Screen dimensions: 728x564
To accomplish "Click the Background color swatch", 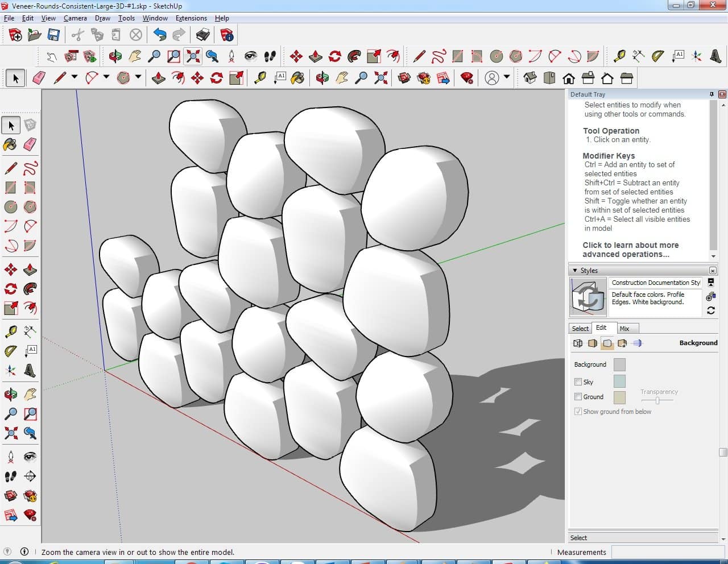I will [619, 365].
